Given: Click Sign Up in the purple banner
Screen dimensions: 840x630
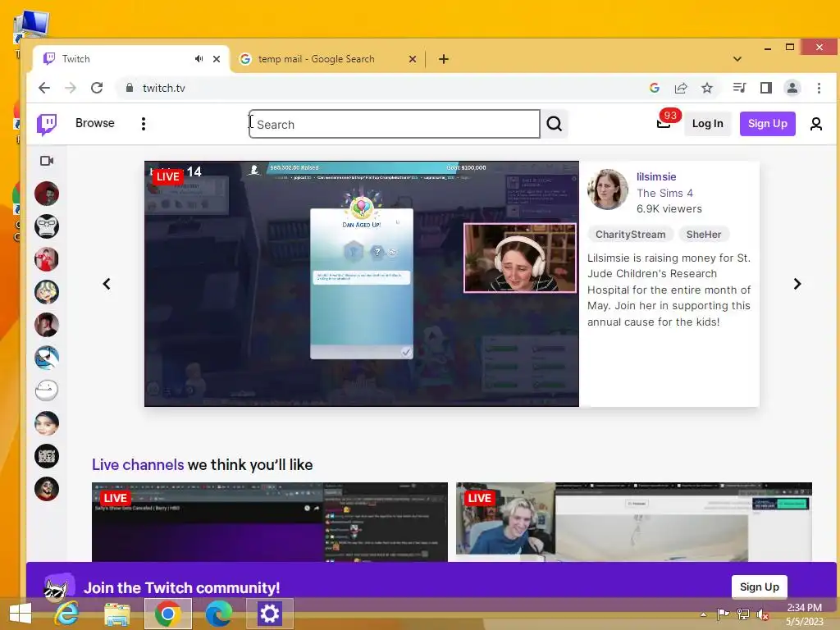Looking at the screenshot, I should click(x=759, y=587).
